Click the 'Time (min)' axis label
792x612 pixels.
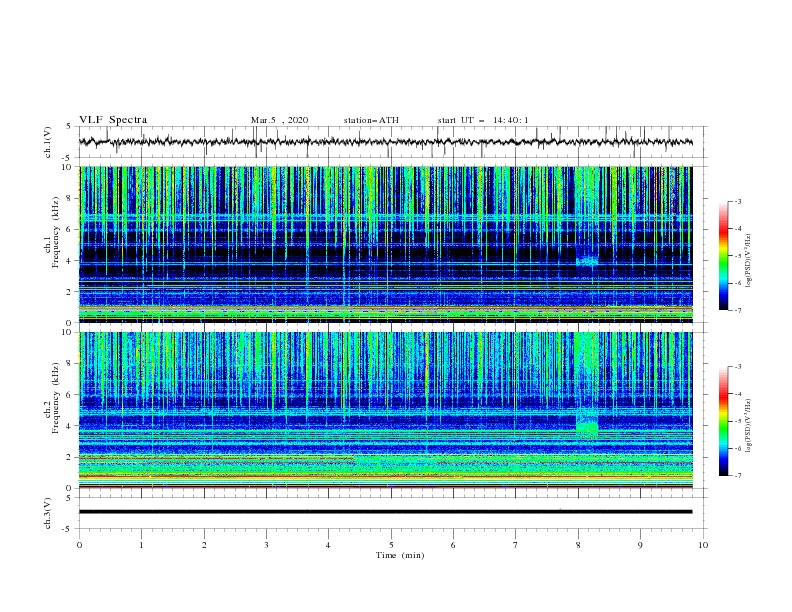(x=400, y=555)
